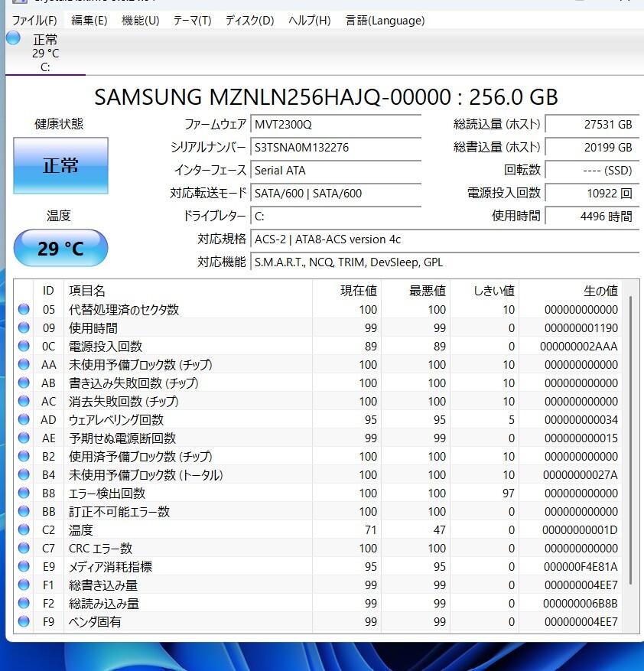This screenshot has height=671, width=644.
Task: Select the row 代替処理済のセクタ数
Action: tap(318, 309)
